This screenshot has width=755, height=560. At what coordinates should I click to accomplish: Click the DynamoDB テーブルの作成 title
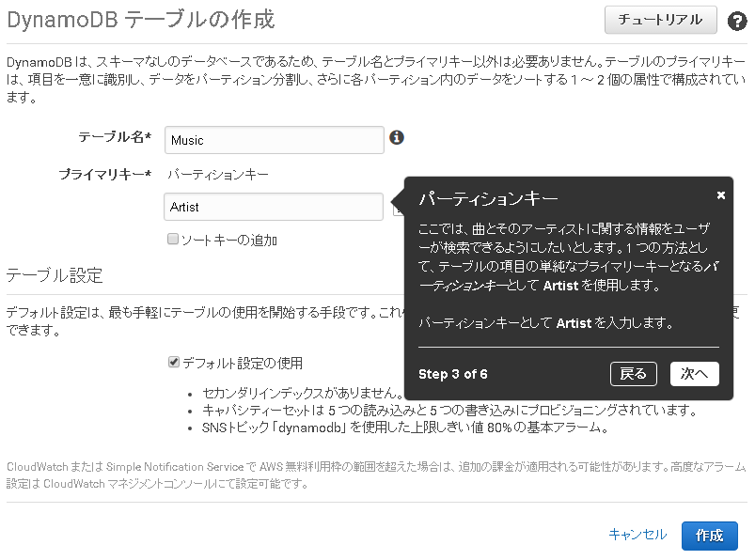[x=141, y=21]
